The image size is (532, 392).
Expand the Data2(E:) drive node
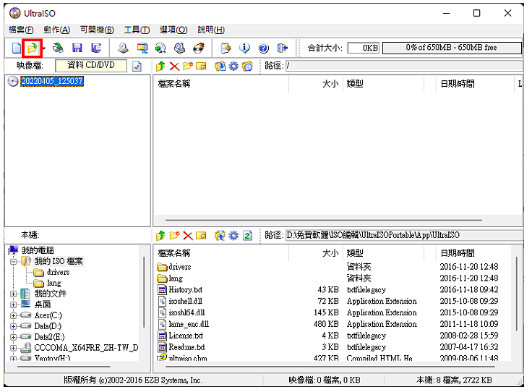(x=13, y=337)
